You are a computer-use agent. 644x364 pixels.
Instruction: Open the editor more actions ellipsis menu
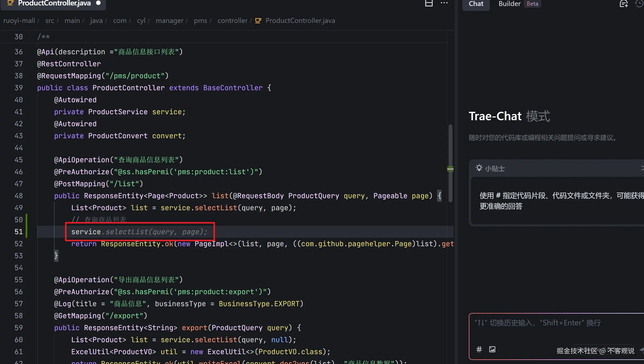444,3
